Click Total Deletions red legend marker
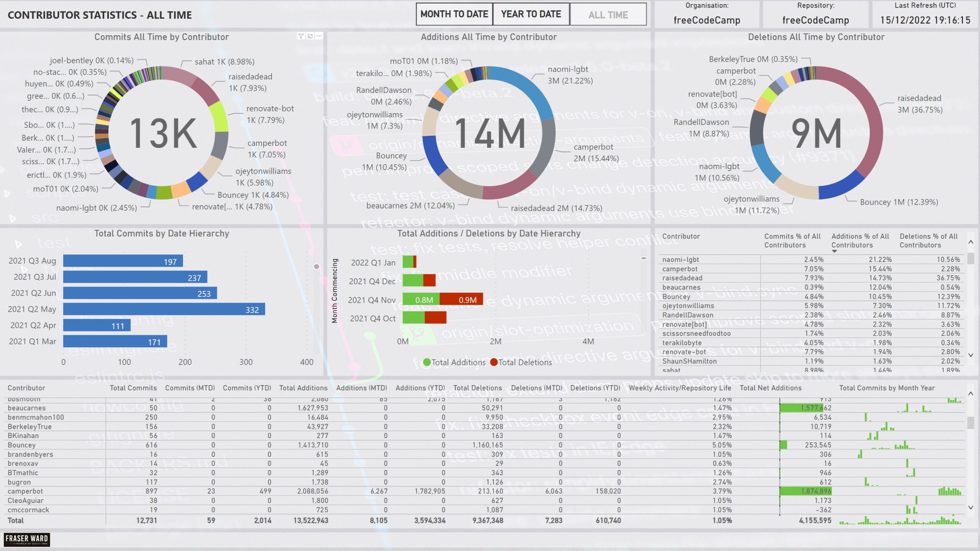 [x=494, y=362]
